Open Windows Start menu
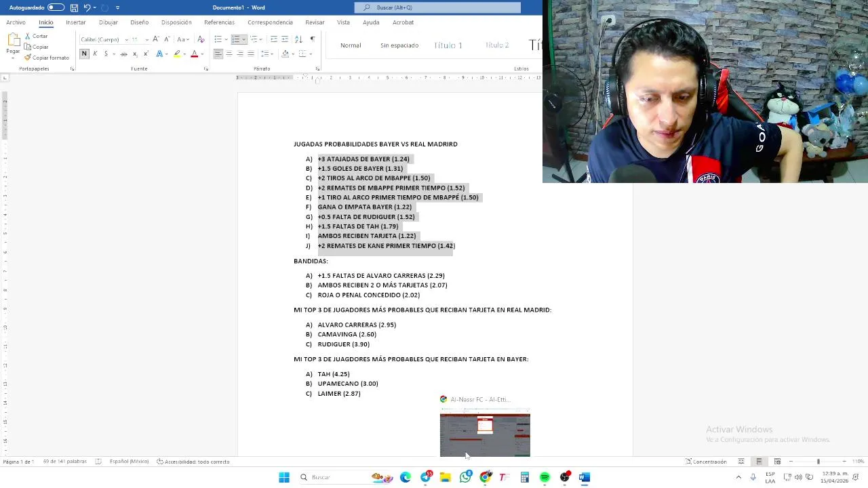Viewport: 868px width, 488px height. coord(284,477)
